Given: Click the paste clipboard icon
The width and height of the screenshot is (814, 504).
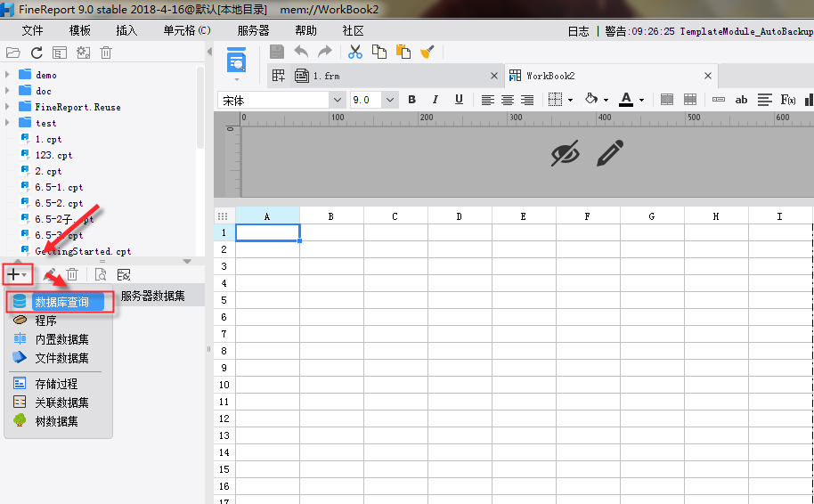Looking at the screenshot, I should click(403, 52).
